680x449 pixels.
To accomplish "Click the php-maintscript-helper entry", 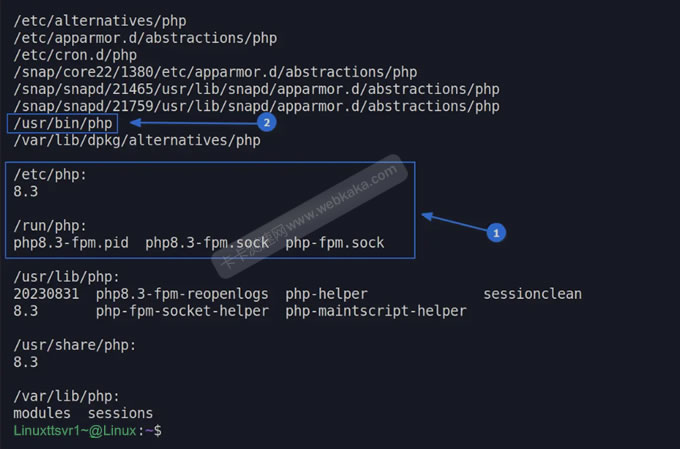I will tap(375, 311).
